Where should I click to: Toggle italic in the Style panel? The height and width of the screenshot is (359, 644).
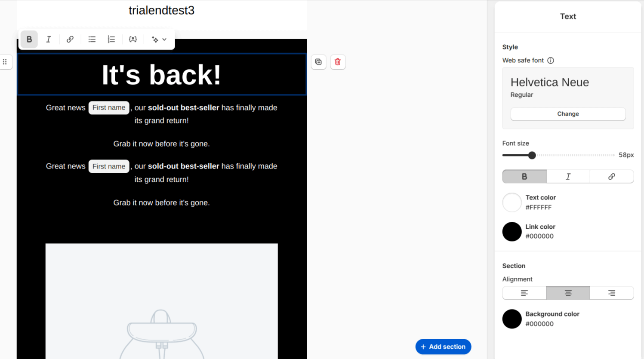pyautogui.click(x=568, y=177)
